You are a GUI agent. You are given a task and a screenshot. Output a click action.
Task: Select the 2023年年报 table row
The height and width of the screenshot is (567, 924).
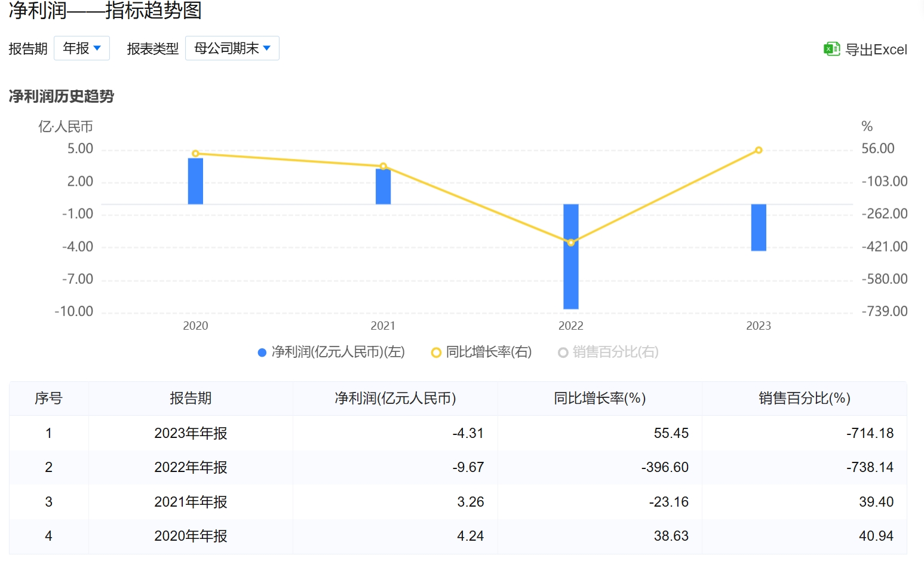click(x=191, y=433)
